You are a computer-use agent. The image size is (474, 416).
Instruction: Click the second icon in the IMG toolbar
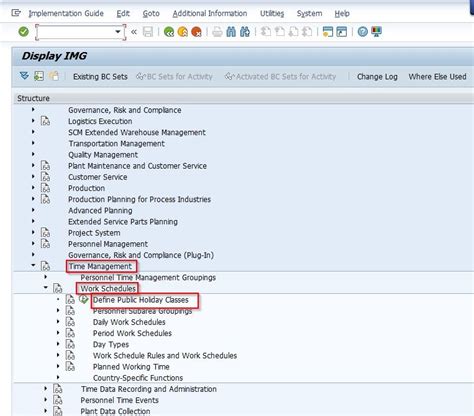pyautogui.click(x=39, y=76)
